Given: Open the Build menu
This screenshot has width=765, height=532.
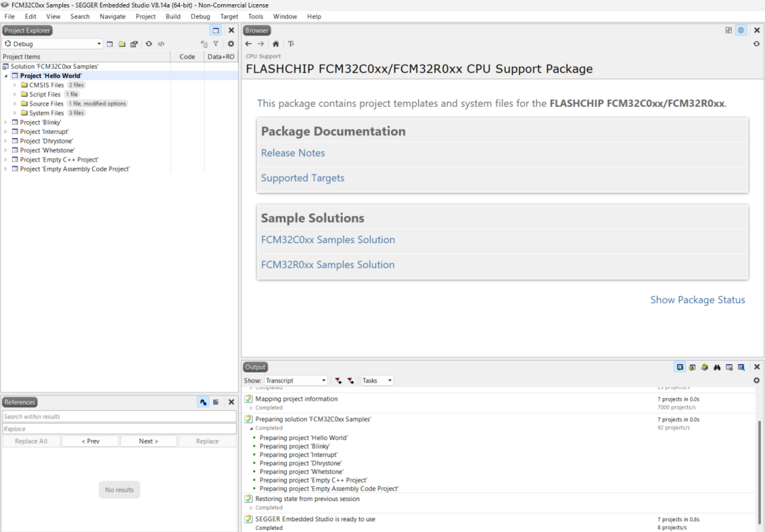Looking at the screenshot, I should pos(173,16).
